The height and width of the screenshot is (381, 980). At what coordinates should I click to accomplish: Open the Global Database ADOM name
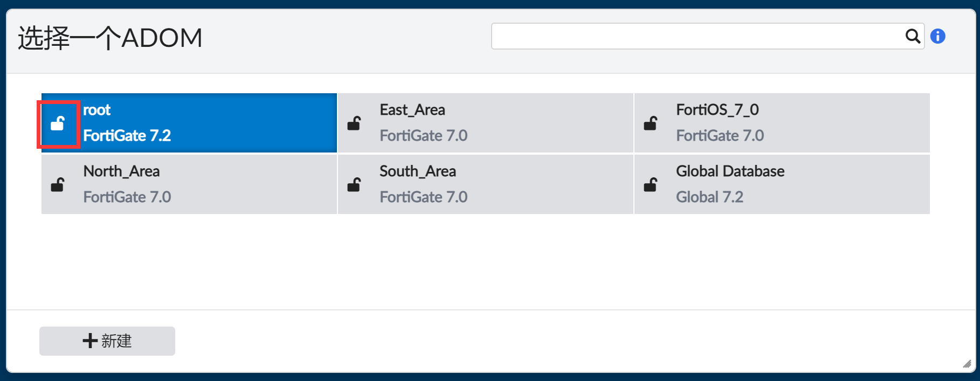730,171
